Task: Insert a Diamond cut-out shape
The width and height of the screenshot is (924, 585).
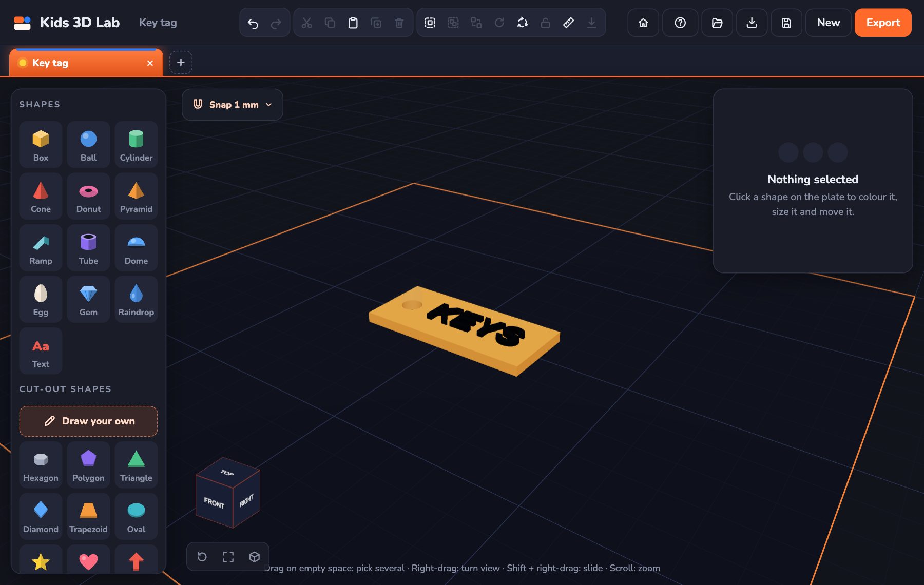Action: [x=41, y=516]
